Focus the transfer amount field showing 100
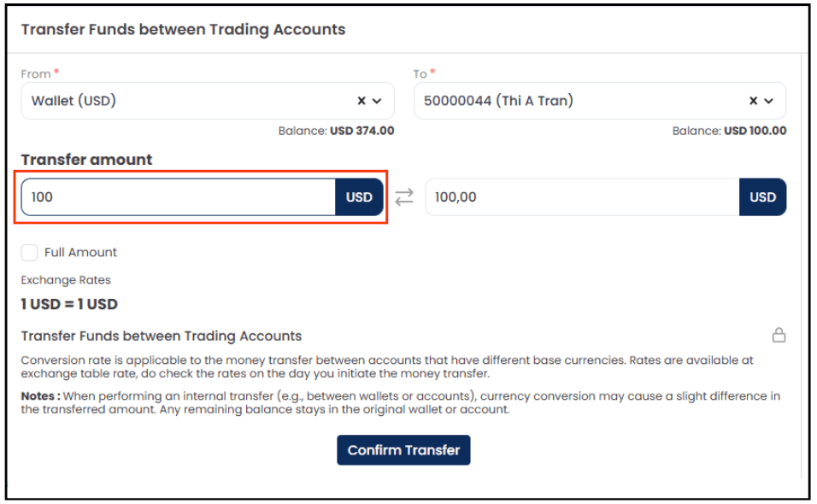Screen dimensions: 817x504 (179, 196)
